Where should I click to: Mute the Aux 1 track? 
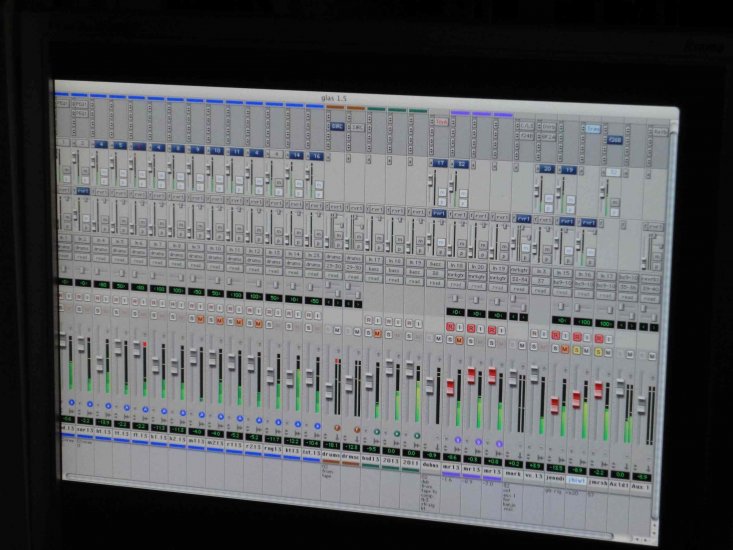(652, 356)
